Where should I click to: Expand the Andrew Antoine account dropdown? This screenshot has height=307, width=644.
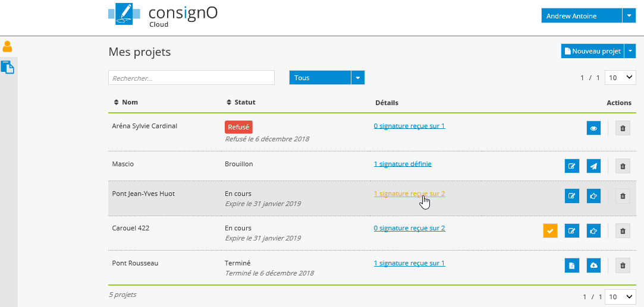click(629, 16)
